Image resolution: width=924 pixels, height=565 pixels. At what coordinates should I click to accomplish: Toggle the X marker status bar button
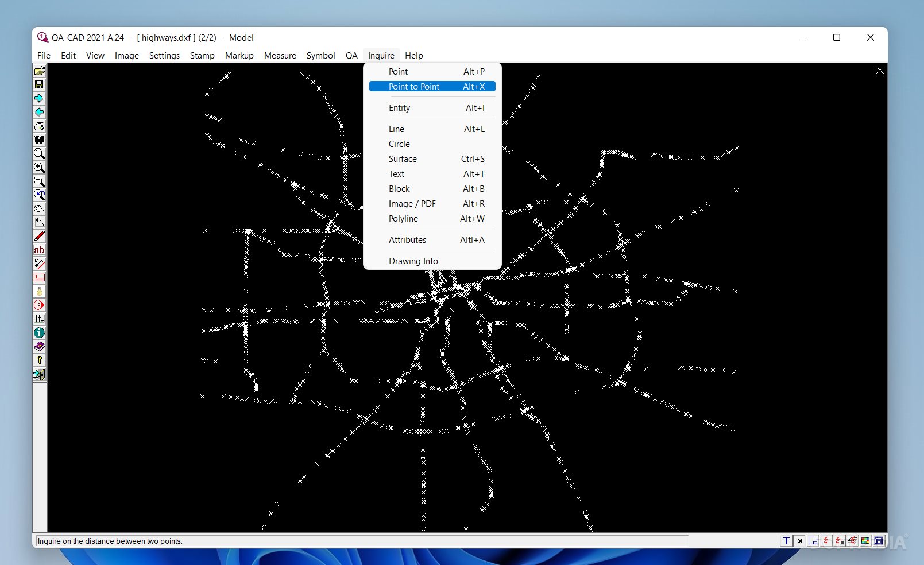(x=800, y=541)
